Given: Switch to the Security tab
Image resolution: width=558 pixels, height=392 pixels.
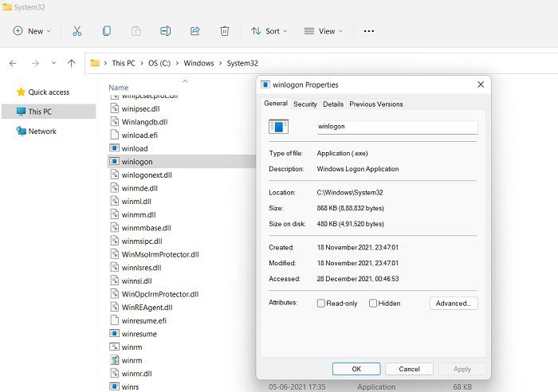Looking at the screenshot, I should pos(305,104).
